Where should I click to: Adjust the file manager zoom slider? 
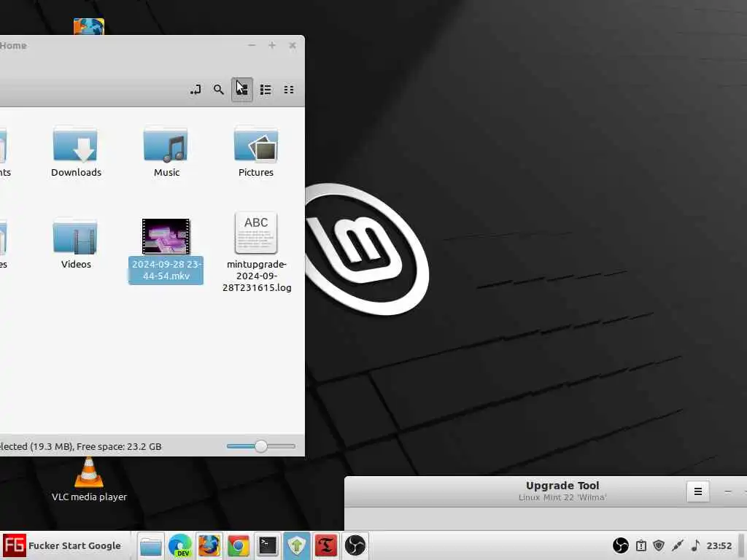point(260,446)
